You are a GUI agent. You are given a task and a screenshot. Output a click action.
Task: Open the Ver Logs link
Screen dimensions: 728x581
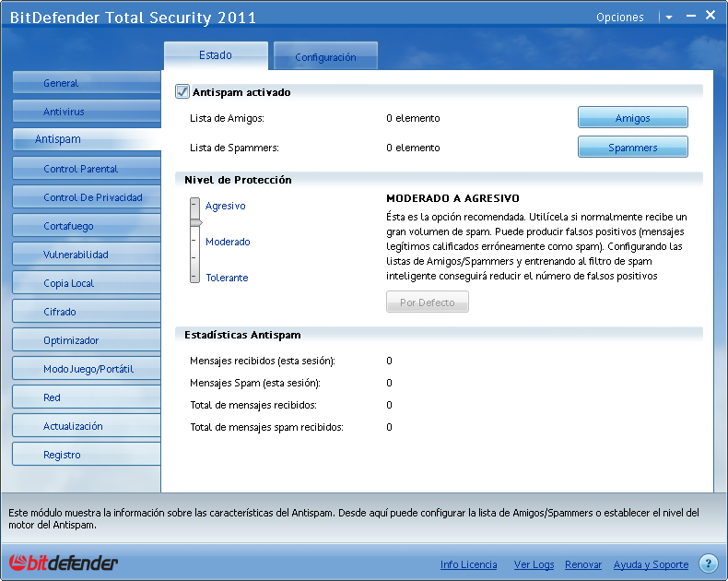pos(534,564)
